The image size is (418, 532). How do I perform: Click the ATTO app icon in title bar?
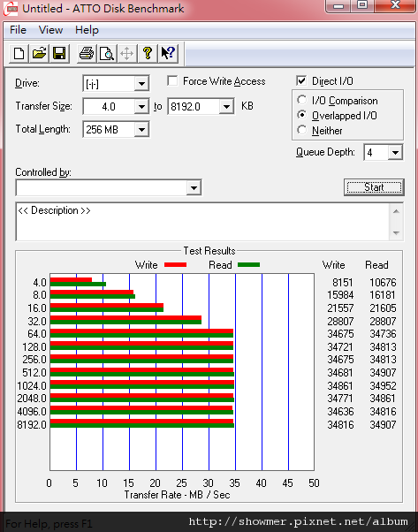pyautogui.click(x=11, y=8)
